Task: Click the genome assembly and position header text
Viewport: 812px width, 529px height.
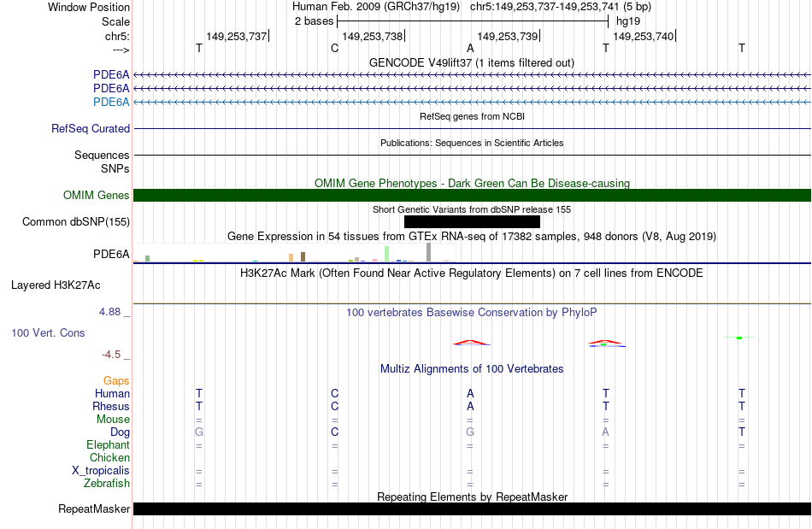Action: (x=472, y=7)
